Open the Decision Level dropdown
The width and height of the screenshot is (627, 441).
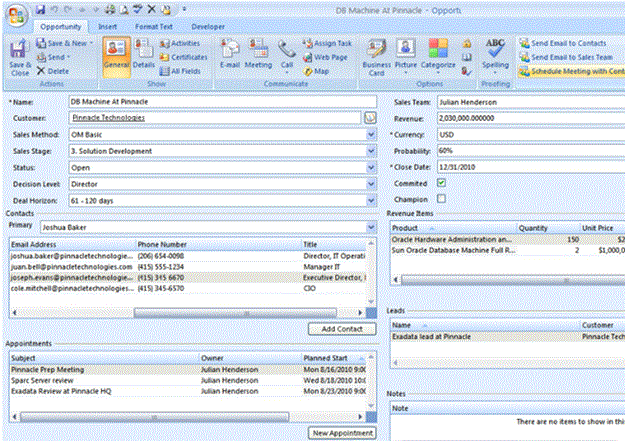coord(371,184)
